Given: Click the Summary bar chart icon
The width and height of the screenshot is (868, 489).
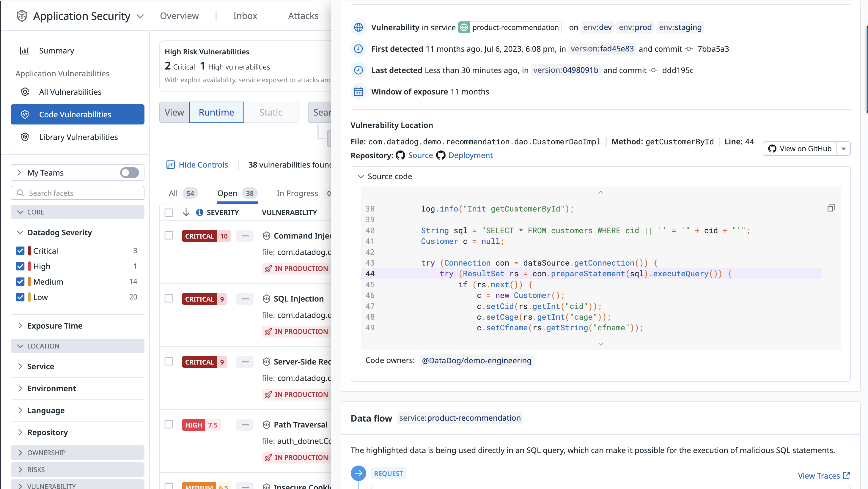Looking at the screenshot, I should [24, 51].
